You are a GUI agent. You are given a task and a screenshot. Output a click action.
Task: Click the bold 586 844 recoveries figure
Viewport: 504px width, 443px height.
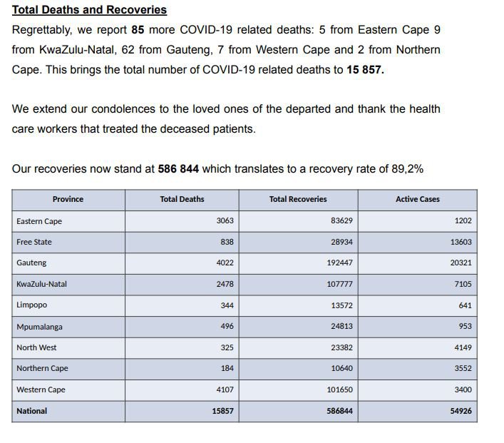(x=178, y=169)
